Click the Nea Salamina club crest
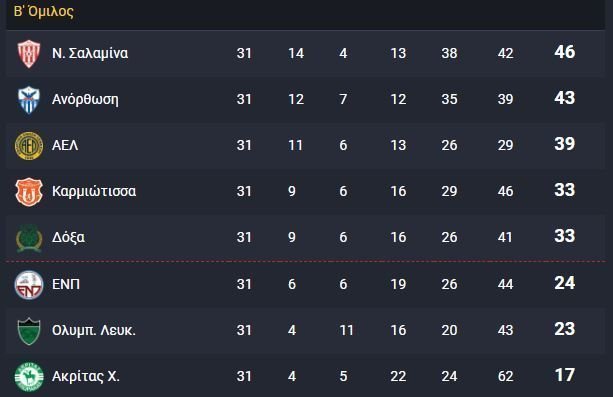 coord(29,54)
